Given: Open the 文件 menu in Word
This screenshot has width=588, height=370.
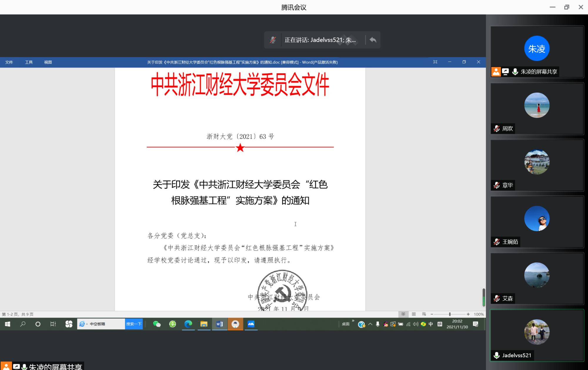Looking at the screenshot, I should click(x=9, y=62).
